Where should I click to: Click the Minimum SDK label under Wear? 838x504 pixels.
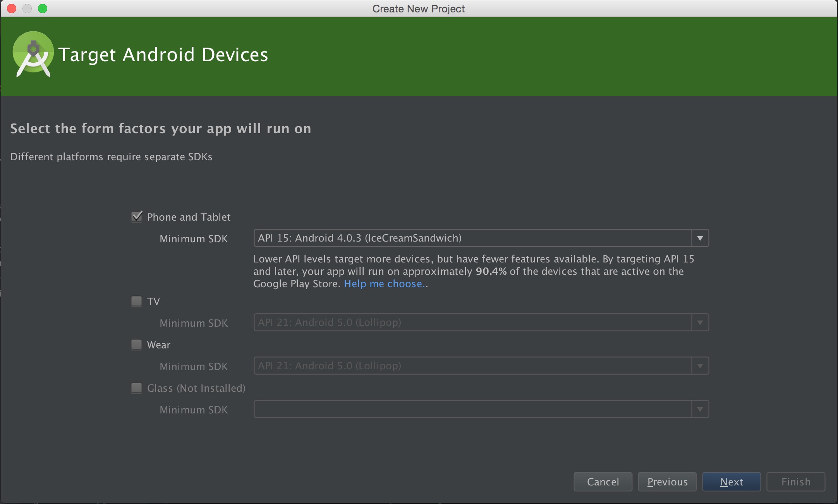pos(194,367)
